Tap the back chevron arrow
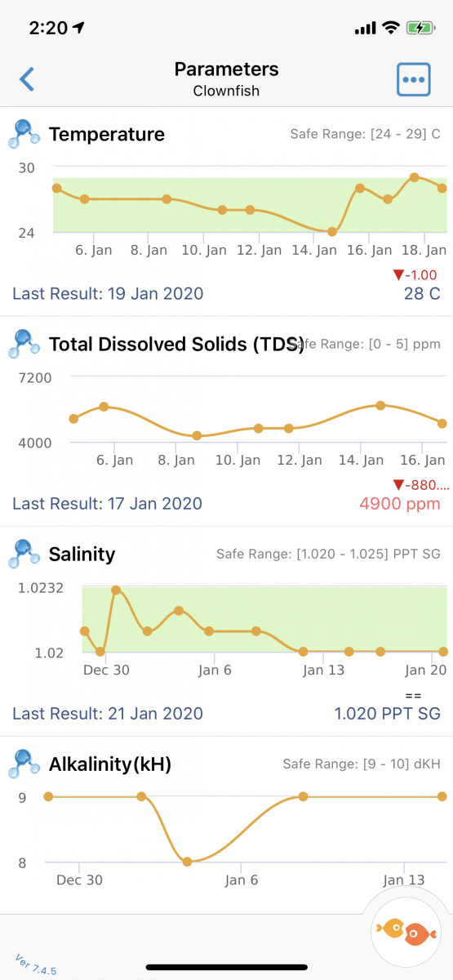This screenshot has height=980, width=453. (x=27, y=79)
